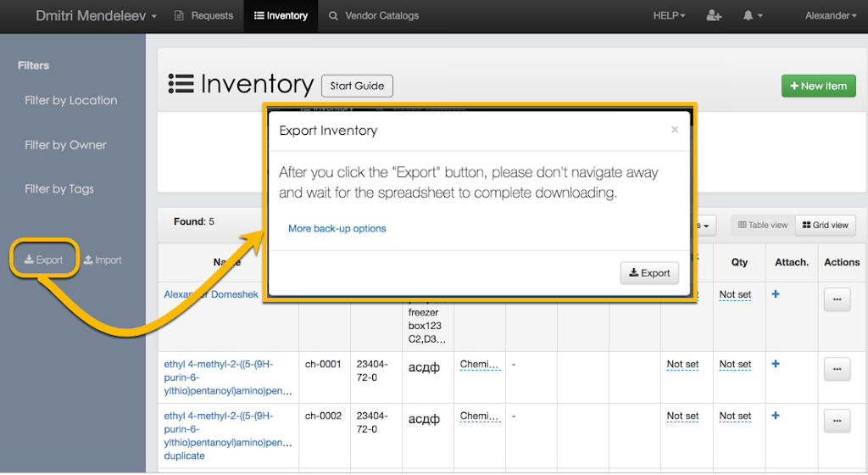Expand the HELP menu

click(669, 15)
